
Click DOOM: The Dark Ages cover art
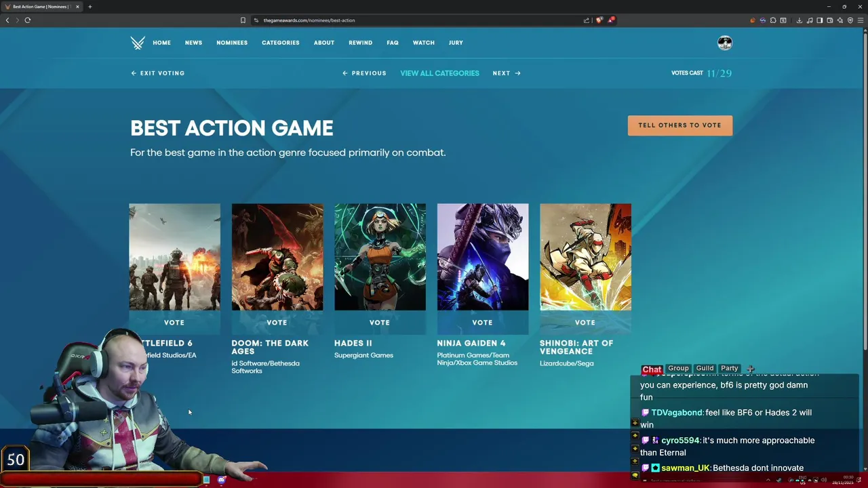pos(277,257)
